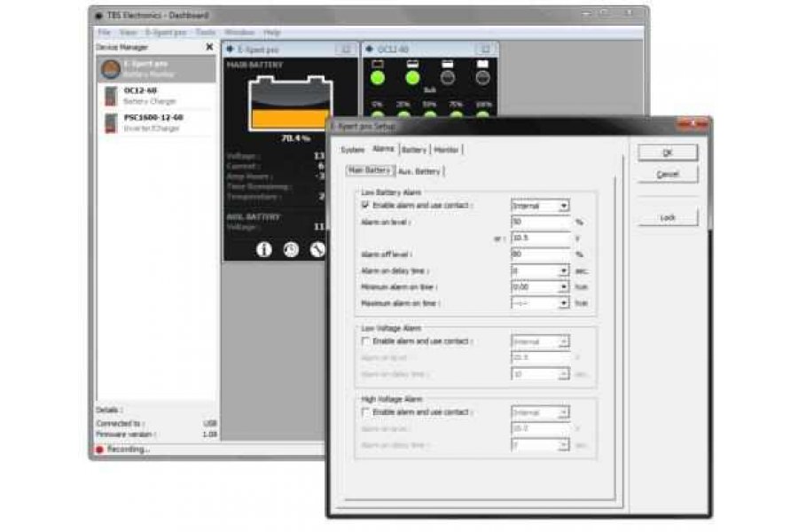Click the OC12-60 panel restore icon
The width and height of the screenshot is (798, 532).
[x=484, y=50]
